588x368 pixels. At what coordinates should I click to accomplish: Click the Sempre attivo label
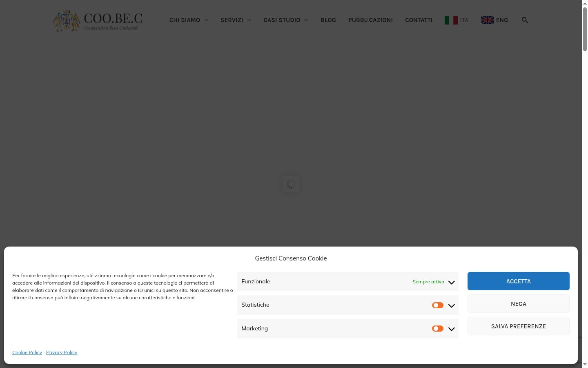pyautogui.click(x=428, y=282)
